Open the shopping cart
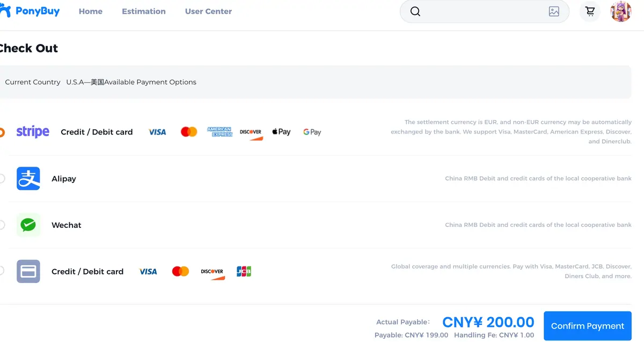644x342 pixels. click(590, 11)
